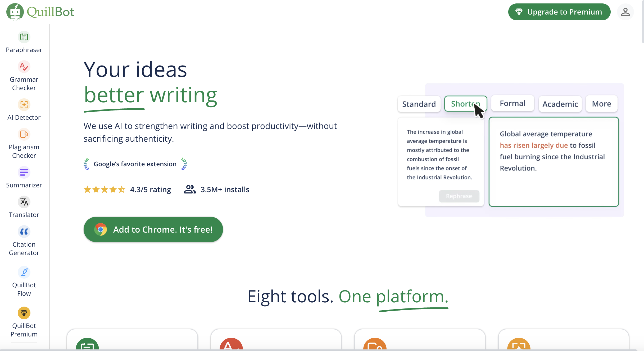Click the Rephrase button in demo

click(459, 196)
